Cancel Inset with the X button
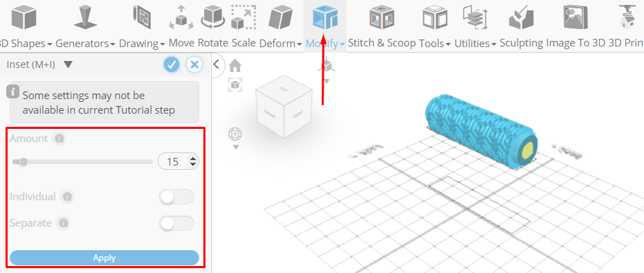644x273 pixels. 194,64
